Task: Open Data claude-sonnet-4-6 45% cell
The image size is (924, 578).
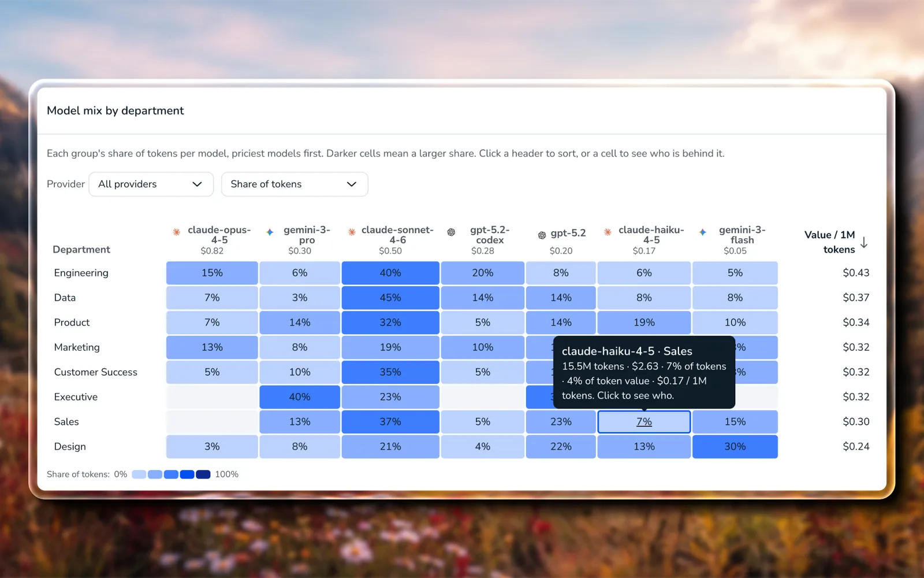Action: coord(390,298)
